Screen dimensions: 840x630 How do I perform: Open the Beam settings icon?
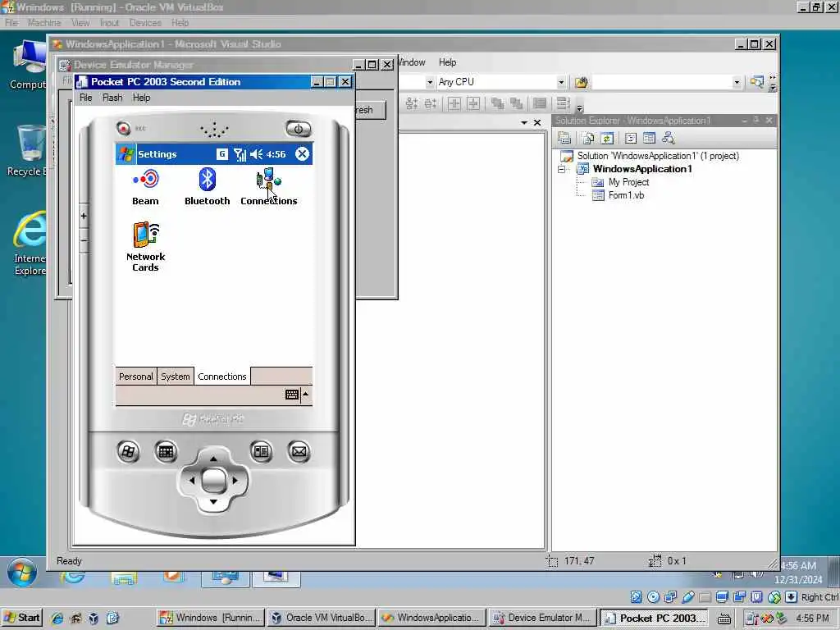click(145, 187)
